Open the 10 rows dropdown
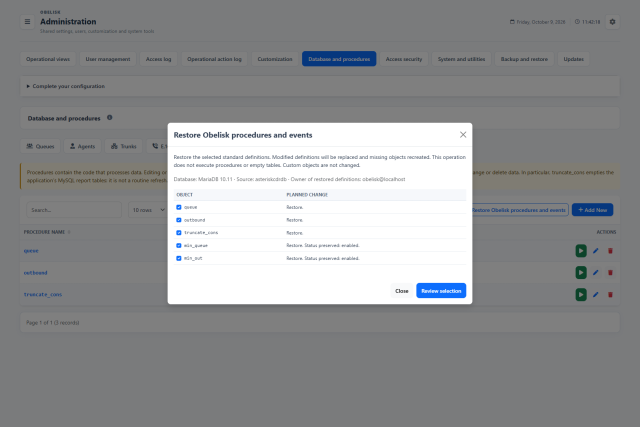 (148, 210)
